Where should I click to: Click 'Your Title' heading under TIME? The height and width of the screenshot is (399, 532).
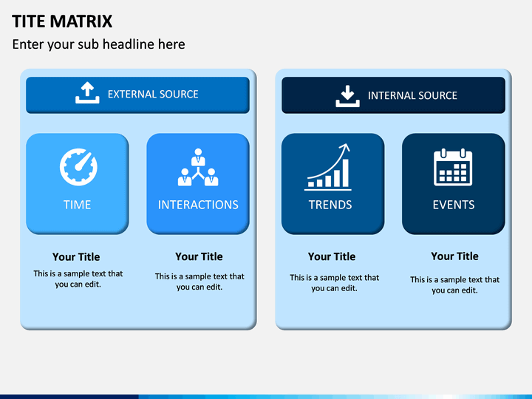tap(76, 257)
